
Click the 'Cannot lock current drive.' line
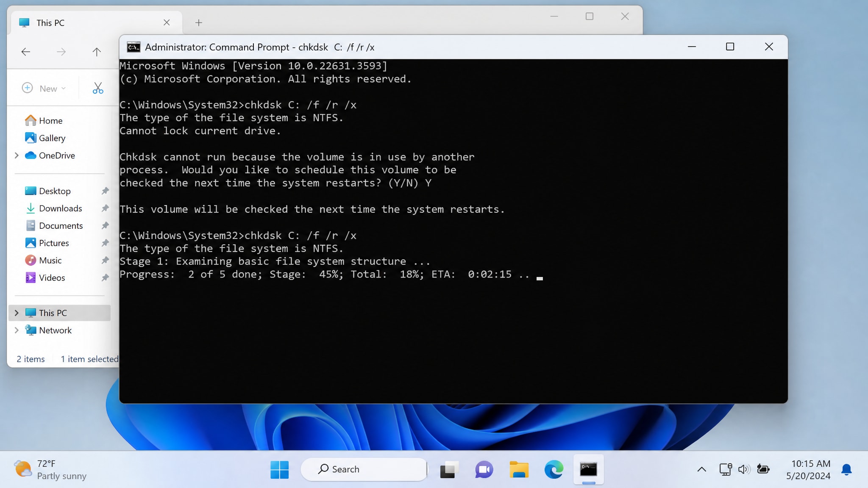pos(200,131)
